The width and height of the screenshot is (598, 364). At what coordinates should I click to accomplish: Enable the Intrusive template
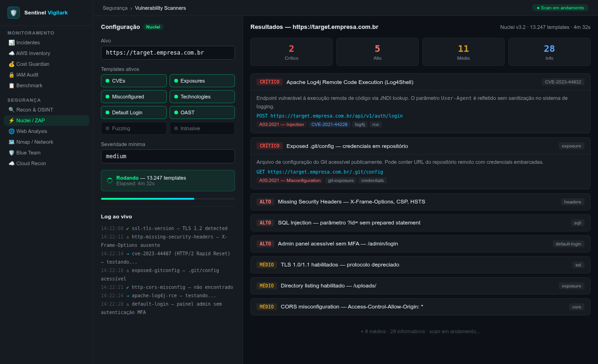click(202, 128)
